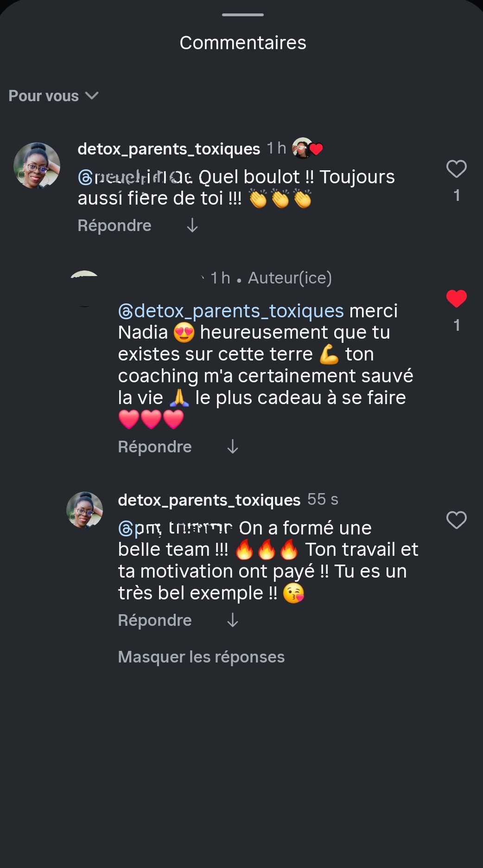Image resolution: width=483 pixels, height=868 pixels.
Task: Open the @detox_parents_toxiques mention link
Action: click(x=231, y=311)
